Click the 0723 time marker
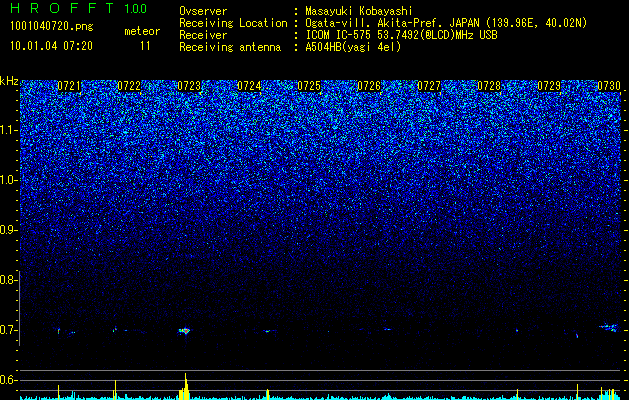 (189, 86)
